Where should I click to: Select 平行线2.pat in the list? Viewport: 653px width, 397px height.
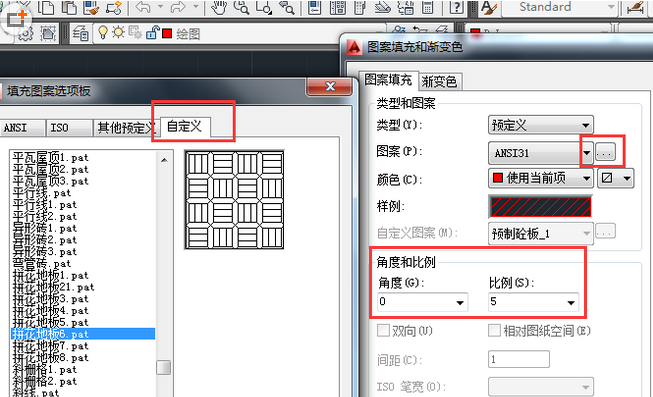[x=45, y=216]
